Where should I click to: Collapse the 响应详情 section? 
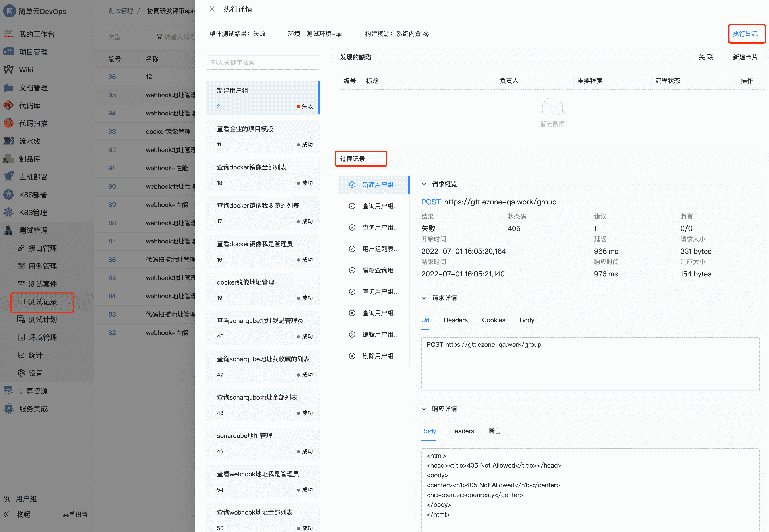pyautogui.click(x=424, y=409)
